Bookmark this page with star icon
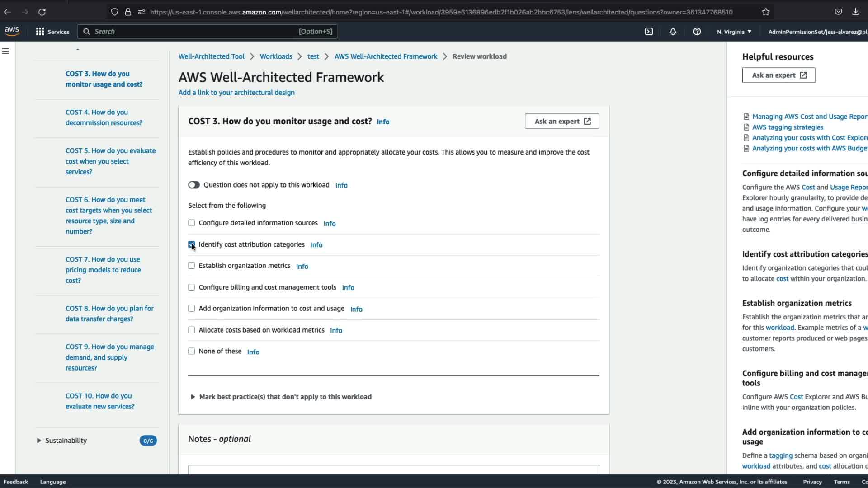868x488 pixels. [x=765, y=12]
